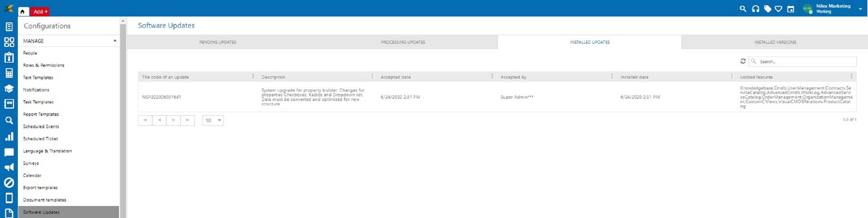This screenshot has height=218, width=868.
Task: Open the calendar icon in header
Action: click(790, 9)
